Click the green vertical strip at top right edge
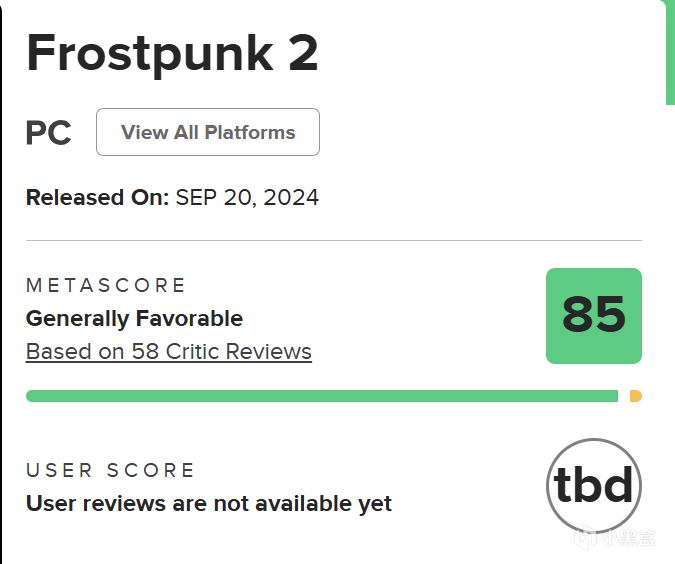The height and width of the screenshot is (564, 675). click(x=670, y=54)
